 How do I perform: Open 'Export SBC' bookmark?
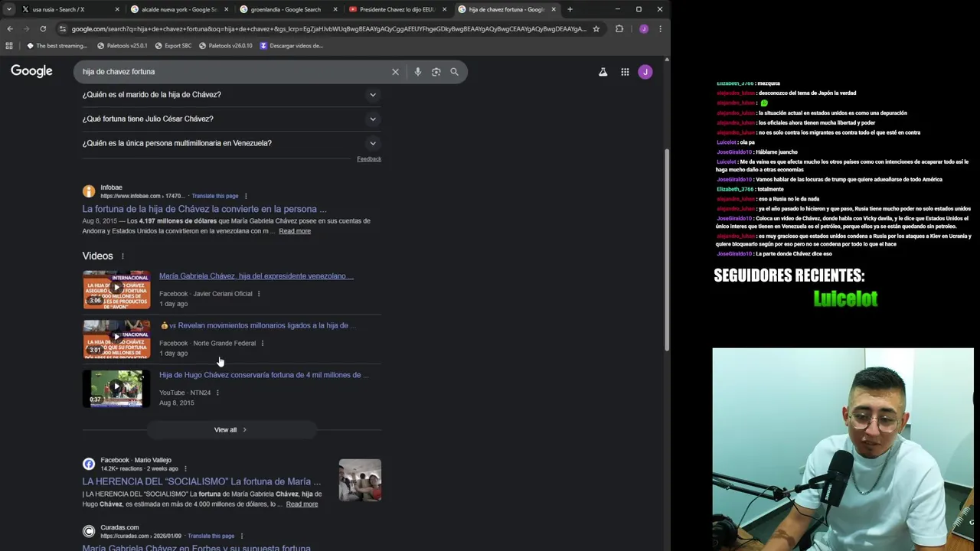173,46
